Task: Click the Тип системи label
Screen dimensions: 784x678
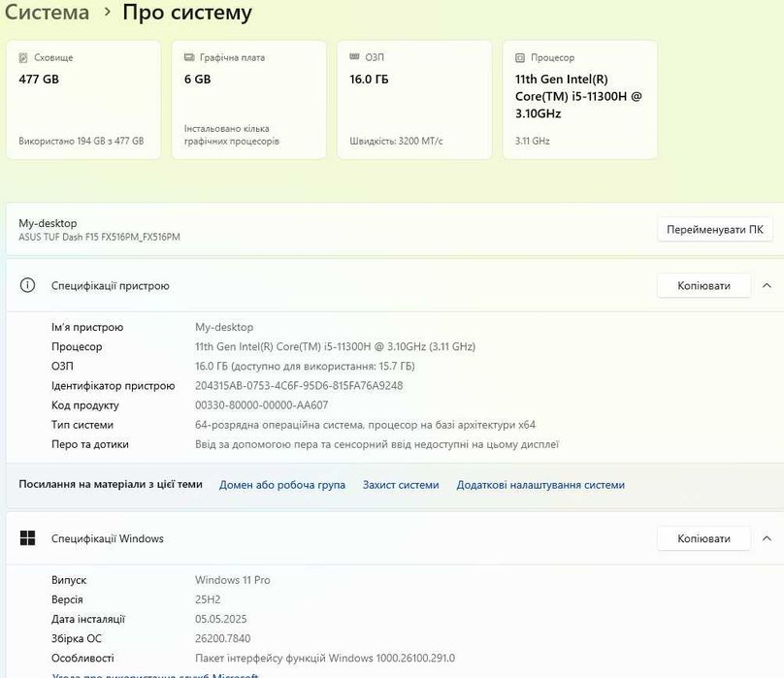Action: tap(82, 425)
